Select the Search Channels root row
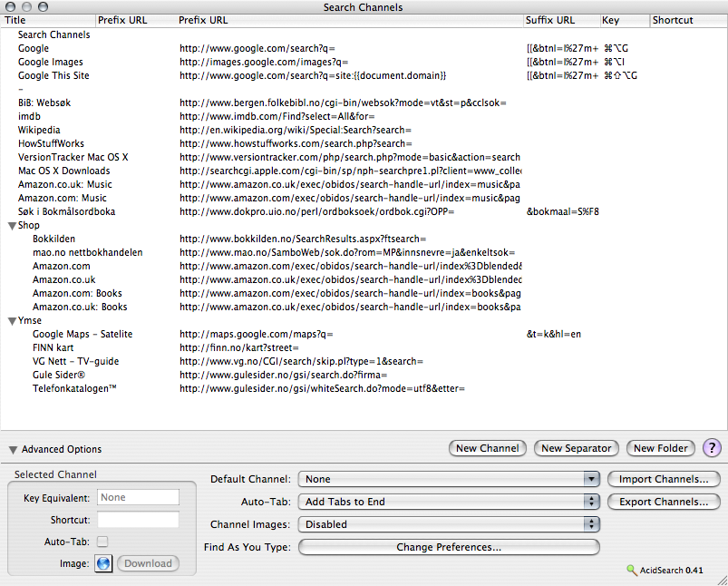728x586 pixels. click(53, 34)
